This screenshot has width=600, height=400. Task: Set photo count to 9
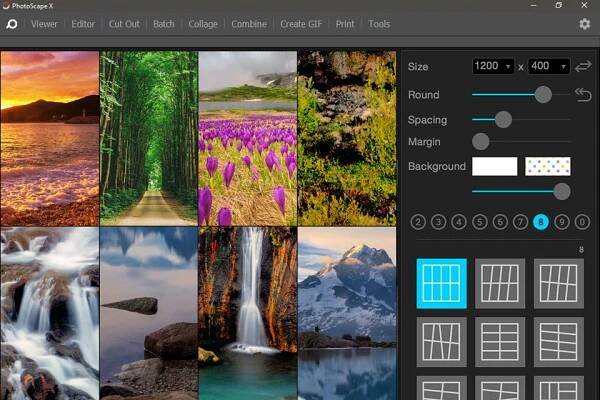click(562, 222)
